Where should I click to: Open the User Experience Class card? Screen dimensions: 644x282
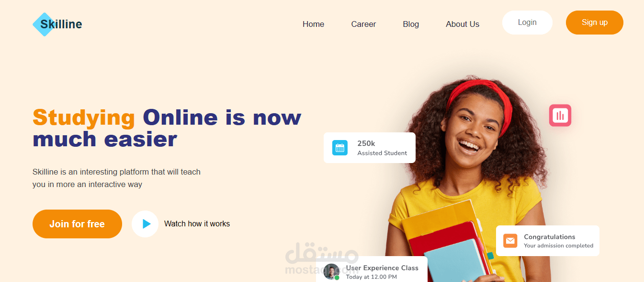pos(372,270)
